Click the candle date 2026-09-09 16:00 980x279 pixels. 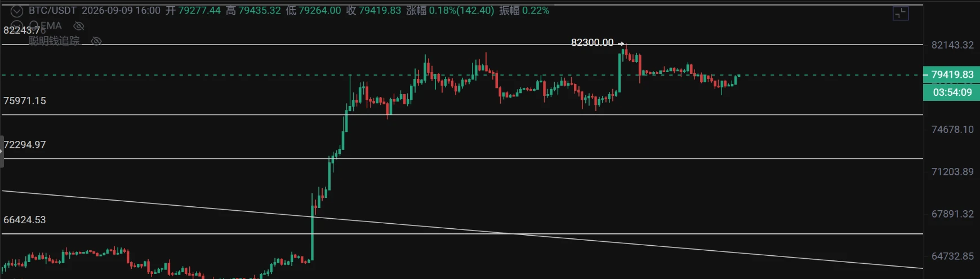(x=121, y=11)
